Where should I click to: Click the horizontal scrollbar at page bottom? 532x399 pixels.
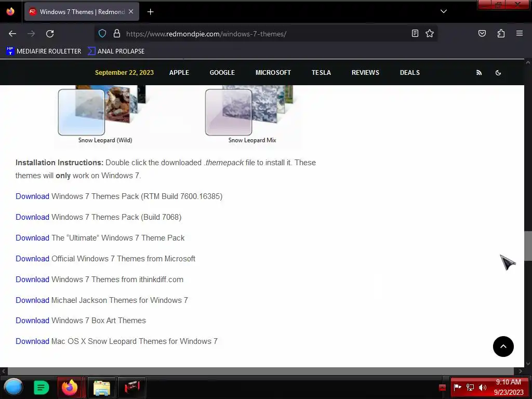(x=262, y=371)
